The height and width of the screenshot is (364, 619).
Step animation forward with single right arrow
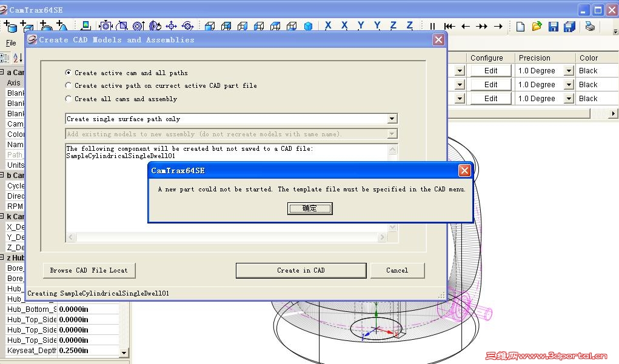498,27
